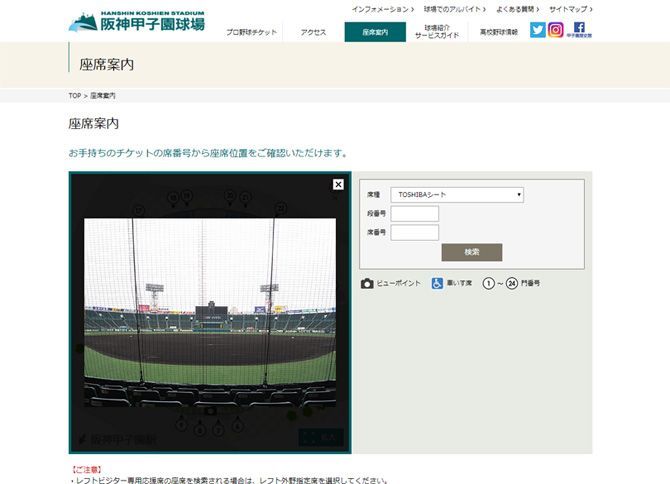Click the 段番号 row number field
The height and width of the screenshot is (484, 670).
(414, 214)
